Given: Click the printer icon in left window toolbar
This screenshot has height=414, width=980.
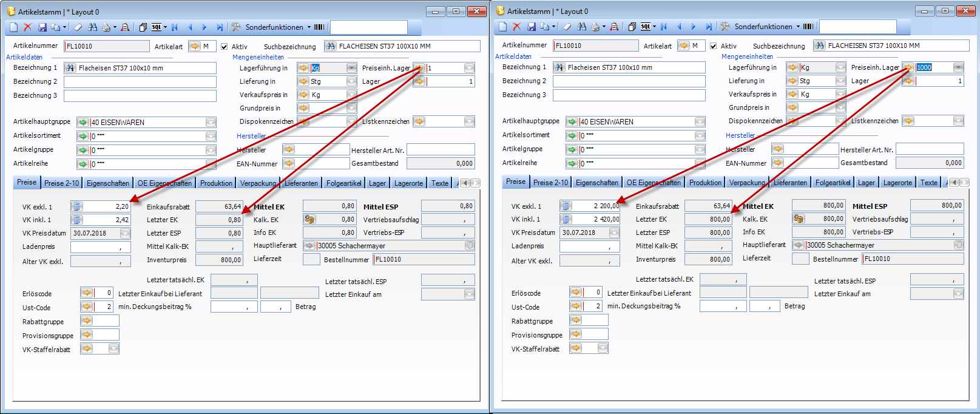Looking at the screenshot, I should click(107, 27).
